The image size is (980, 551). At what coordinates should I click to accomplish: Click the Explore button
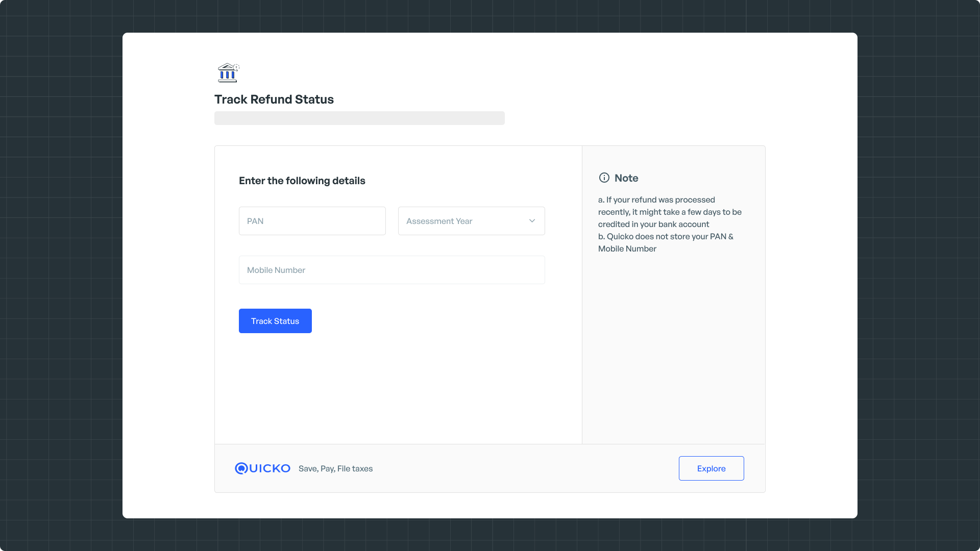(x=711, y=468)
